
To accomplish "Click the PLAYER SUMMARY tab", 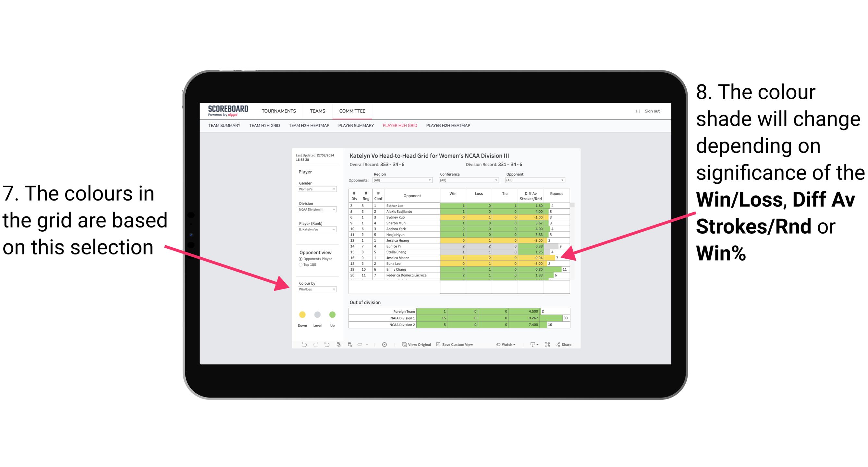I will [354, 128].
